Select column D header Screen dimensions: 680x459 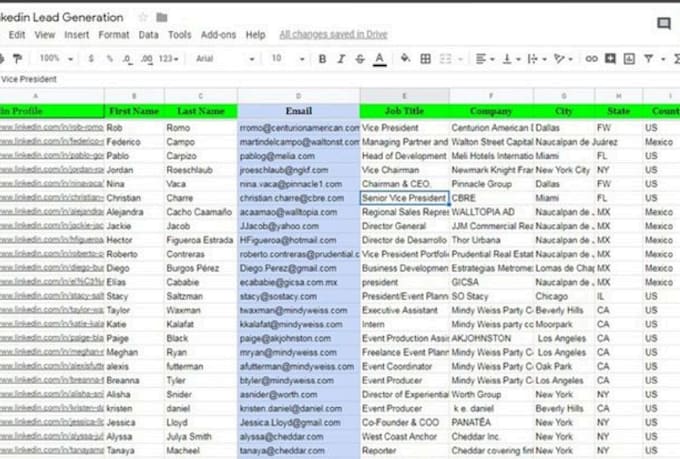tap(298, 96)
